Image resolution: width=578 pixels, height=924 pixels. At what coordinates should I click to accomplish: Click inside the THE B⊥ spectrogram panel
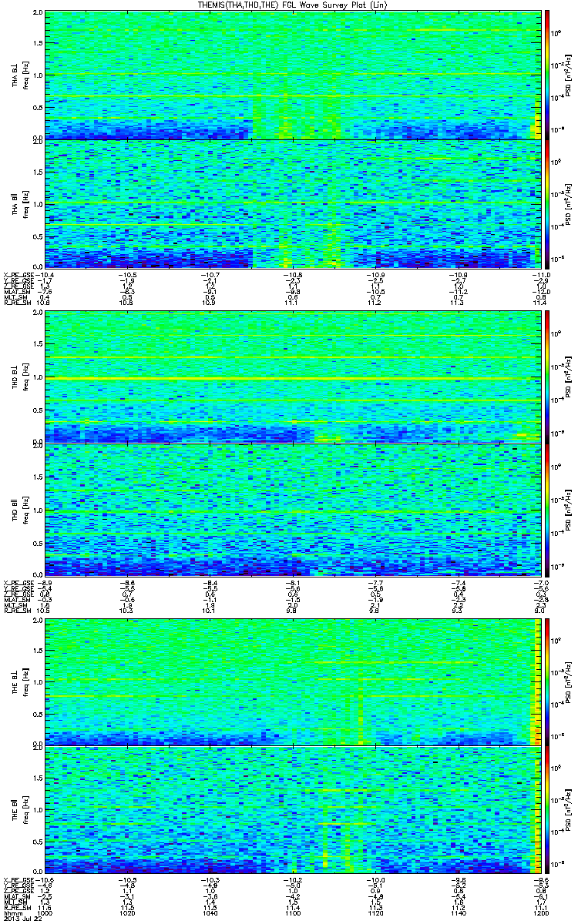pos(294,681)
